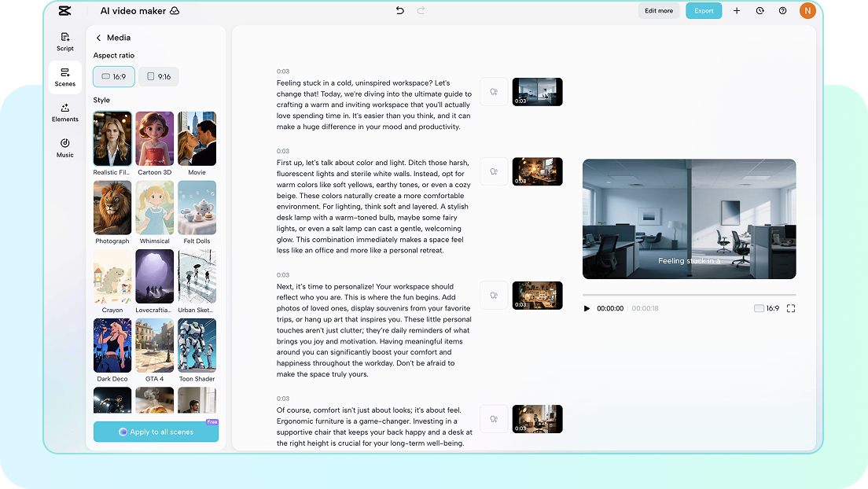Collapse the Media panel via back chevron
Screen dimensions: 868x489
click(x=97, y=37)
